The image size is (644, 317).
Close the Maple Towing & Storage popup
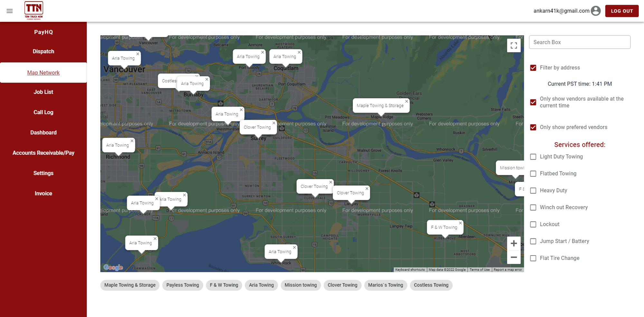406,101
